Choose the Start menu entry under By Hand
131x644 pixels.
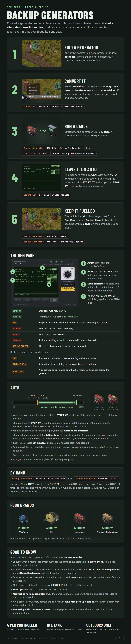tap(114, 479)
